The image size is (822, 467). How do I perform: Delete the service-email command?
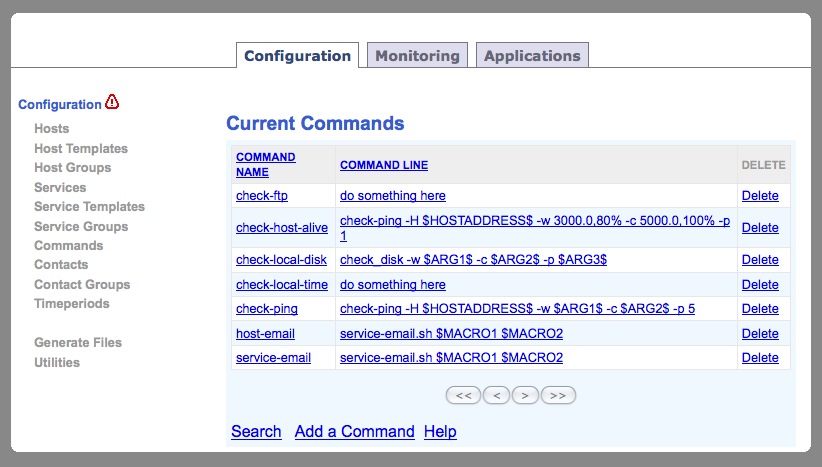pos(760,357)
